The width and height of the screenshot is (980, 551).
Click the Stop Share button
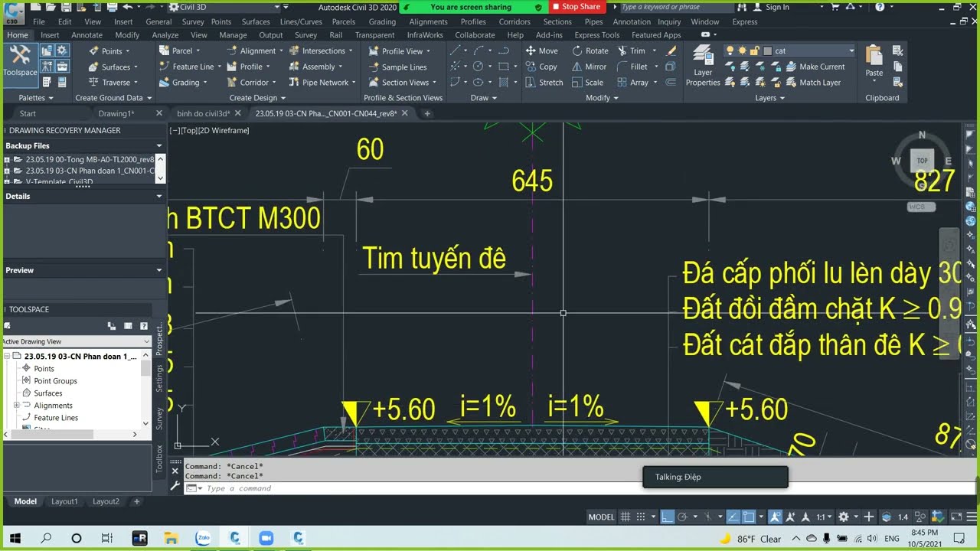point(577,7)
